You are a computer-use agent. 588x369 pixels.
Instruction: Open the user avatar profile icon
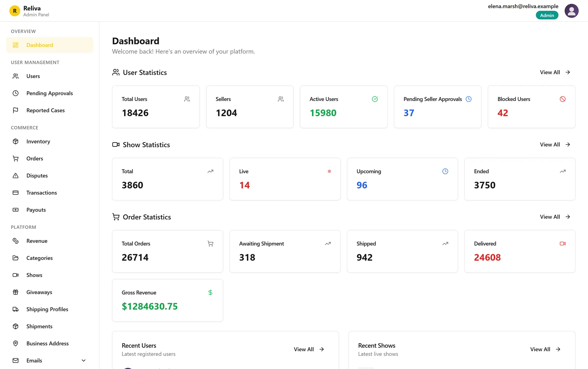571,11
